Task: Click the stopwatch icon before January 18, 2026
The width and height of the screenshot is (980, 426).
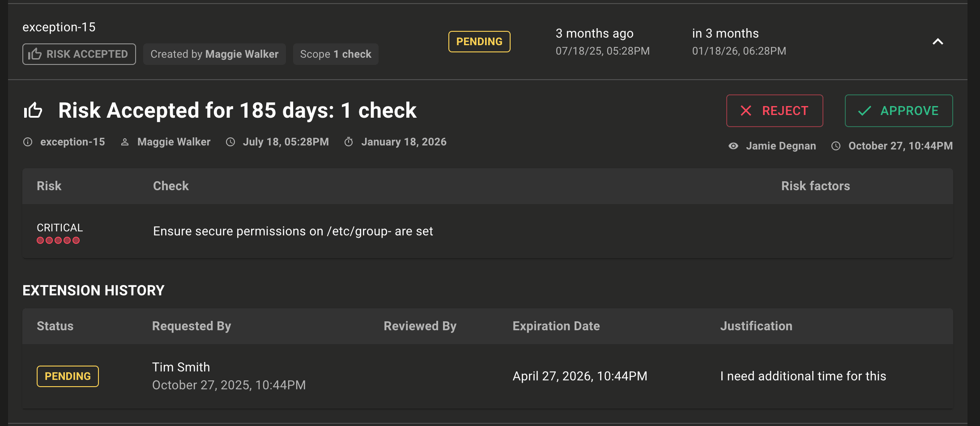Action: tap(349, 142)
